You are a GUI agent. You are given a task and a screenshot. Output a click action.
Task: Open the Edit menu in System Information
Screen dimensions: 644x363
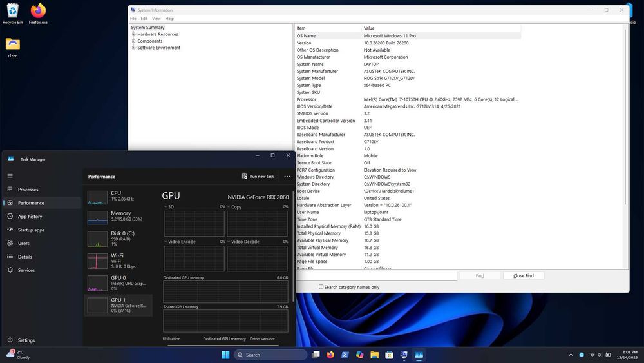(x=144, y=19)
